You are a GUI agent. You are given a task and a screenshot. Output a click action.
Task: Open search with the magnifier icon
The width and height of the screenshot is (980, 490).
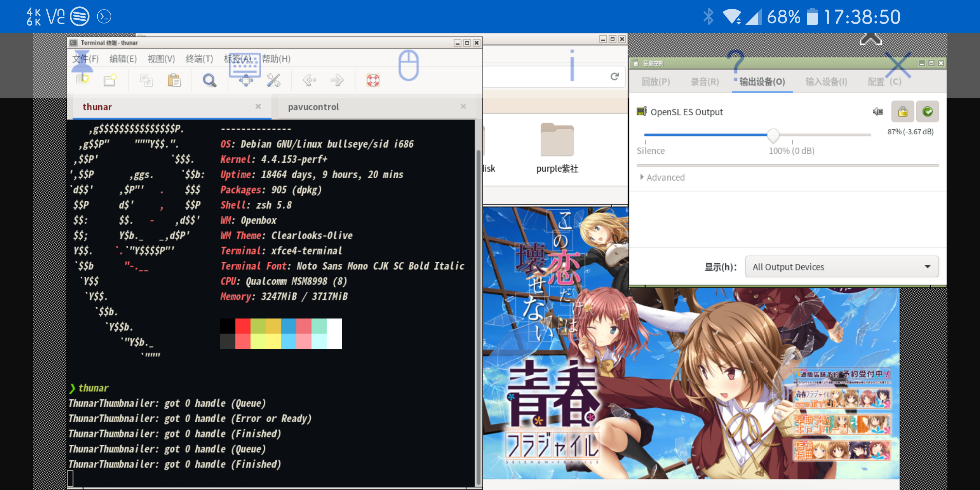click(x=209, y=80)
